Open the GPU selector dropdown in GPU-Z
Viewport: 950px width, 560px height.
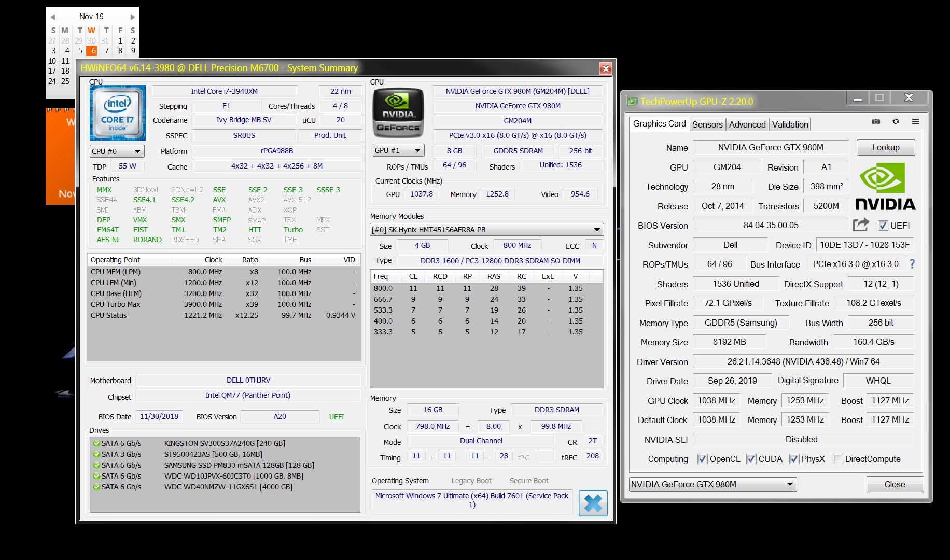[790, 484]
